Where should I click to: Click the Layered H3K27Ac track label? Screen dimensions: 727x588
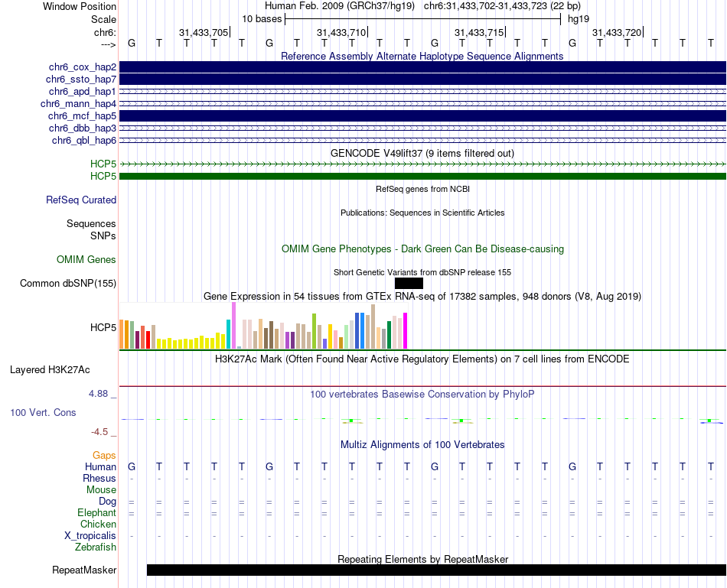click(x=50, y=370)
